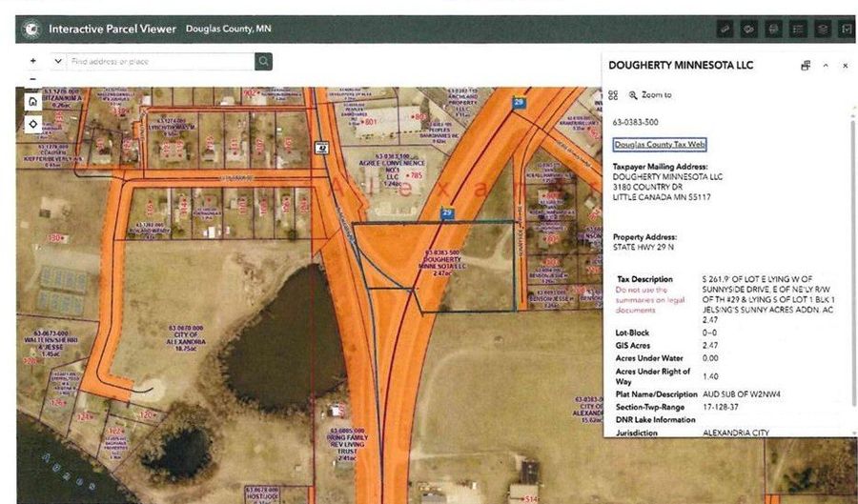The height and width of the screenshot is (504, 858).
Task: Click the Acres Under Right of Way 1.40 value
Action: pyautogui.click(x=710, y=376)
